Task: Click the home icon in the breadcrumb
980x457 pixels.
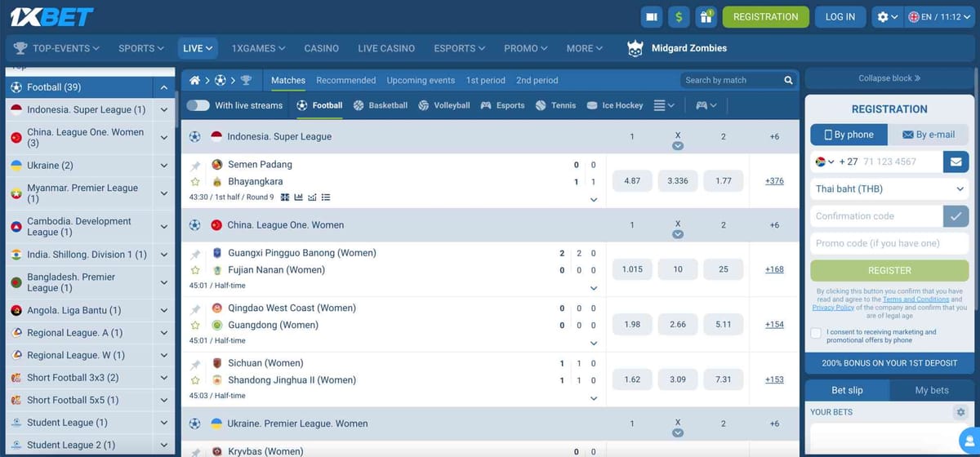Action: coord(195,80)
